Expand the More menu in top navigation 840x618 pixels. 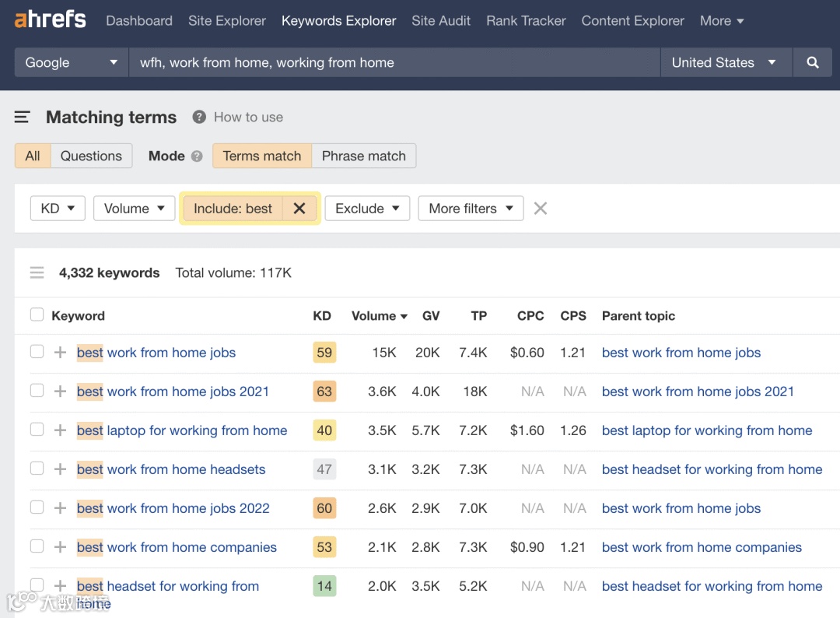coord(722,21)
